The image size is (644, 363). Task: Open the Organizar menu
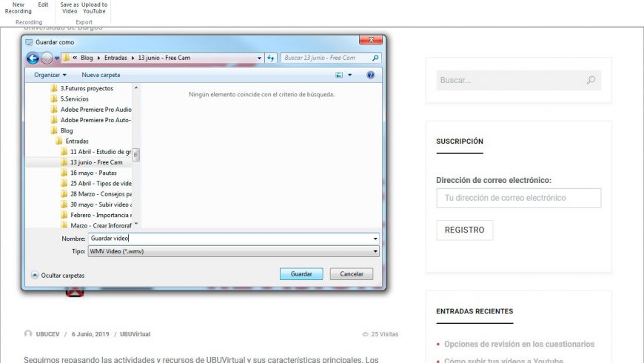click(x=50, y=75)
